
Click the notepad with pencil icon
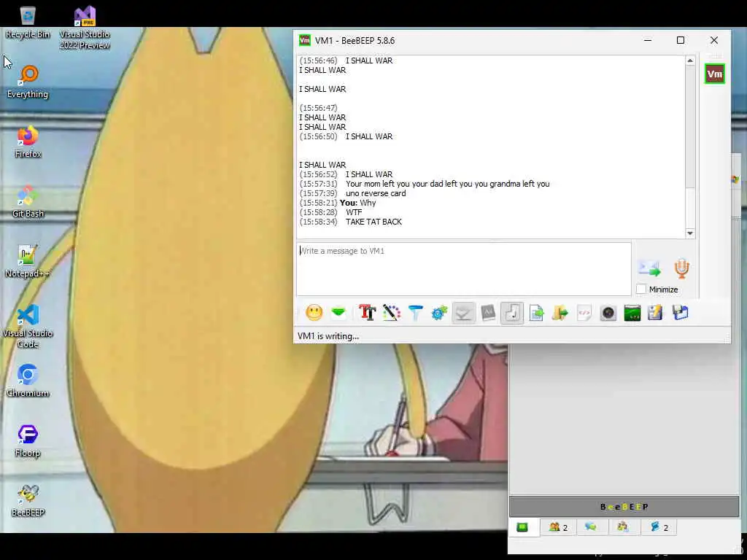click(x=655, y=313)
